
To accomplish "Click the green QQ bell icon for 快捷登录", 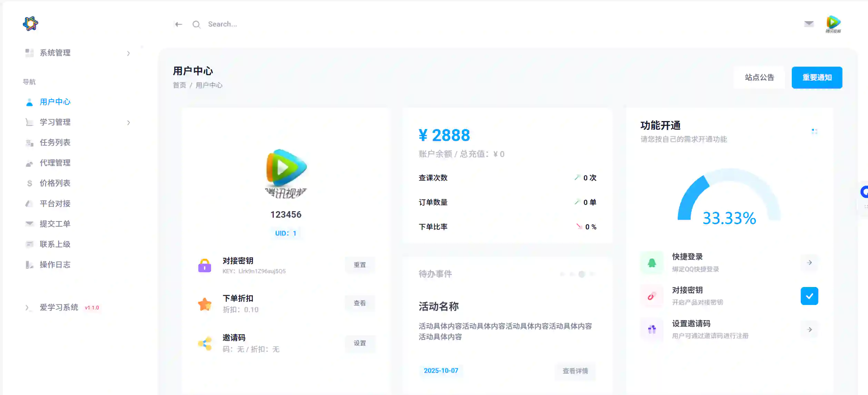I will pyautogui.click(x=651, y=263).
